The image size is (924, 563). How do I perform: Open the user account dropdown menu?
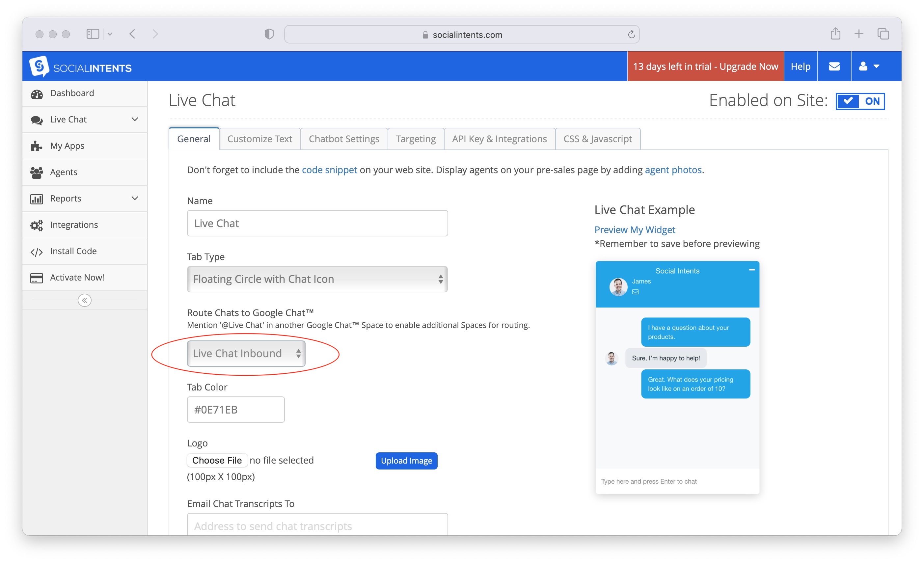pos(868,67)
